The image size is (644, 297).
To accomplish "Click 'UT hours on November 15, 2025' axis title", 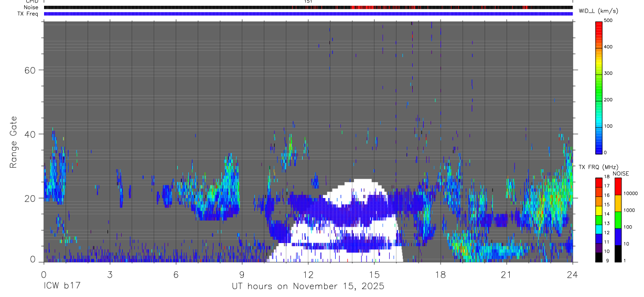I will coord(308,287).
